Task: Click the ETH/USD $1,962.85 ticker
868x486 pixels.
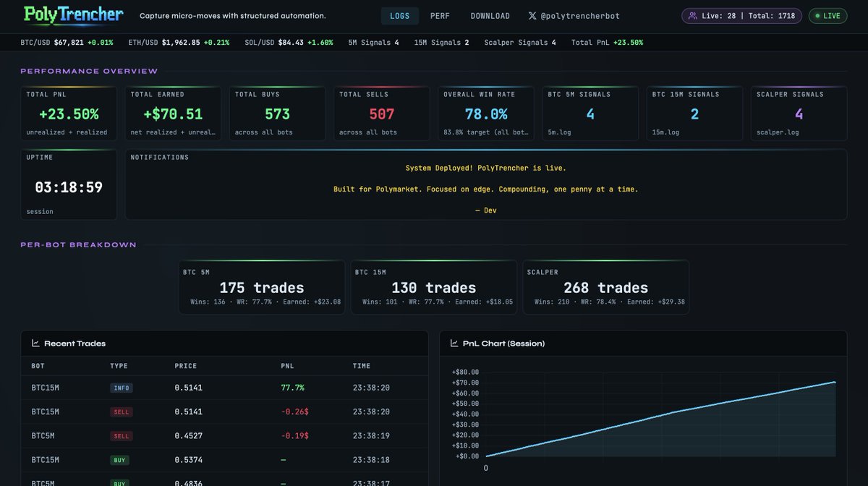Action: (179, 43)
